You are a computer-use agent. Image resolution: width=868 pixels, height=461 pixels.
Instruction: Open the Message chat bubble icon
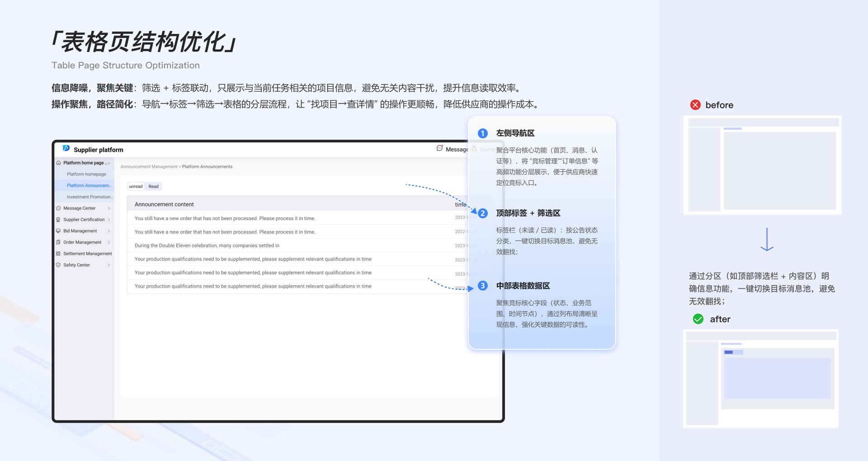point(439,148)
